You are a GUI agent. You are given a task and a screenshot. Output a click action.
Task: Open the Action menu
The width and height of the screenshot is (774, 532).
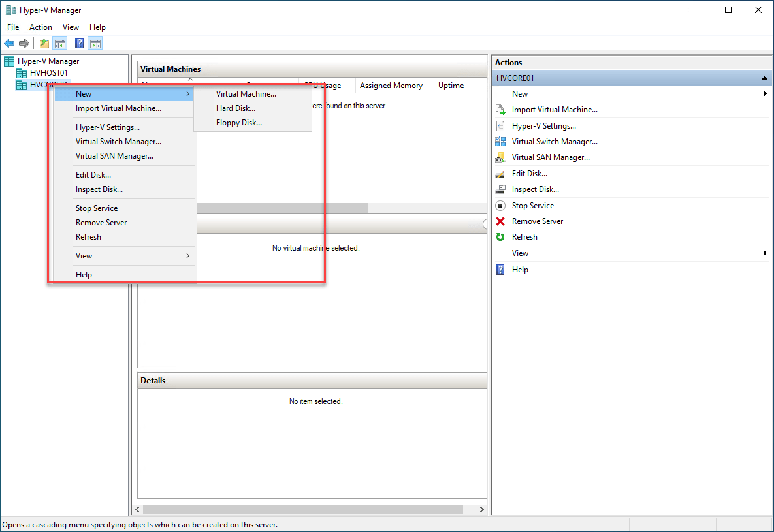click(x=40, y=27)
